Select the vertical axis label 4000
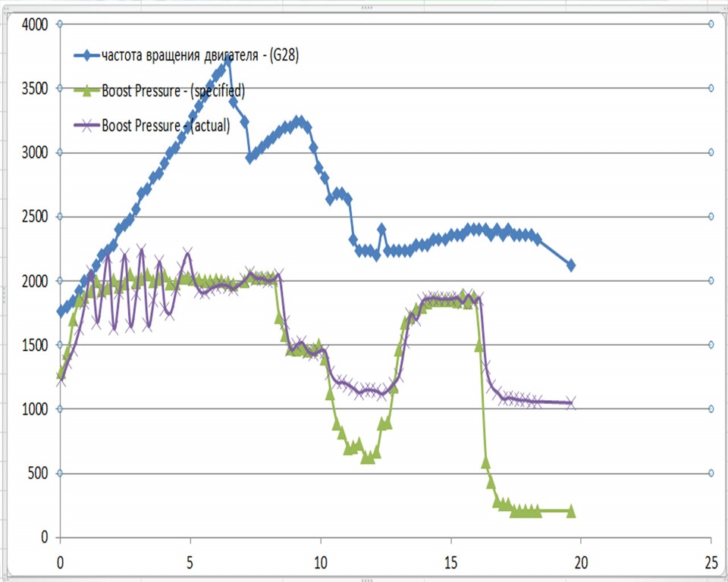Viewport: 728px width, 582px height. [35, 24]
